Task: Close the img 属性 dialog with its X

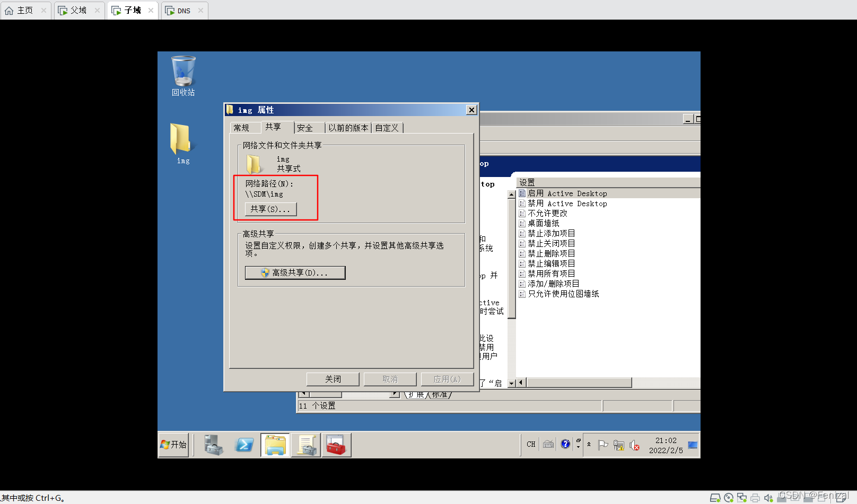Action: coord(471,110)
